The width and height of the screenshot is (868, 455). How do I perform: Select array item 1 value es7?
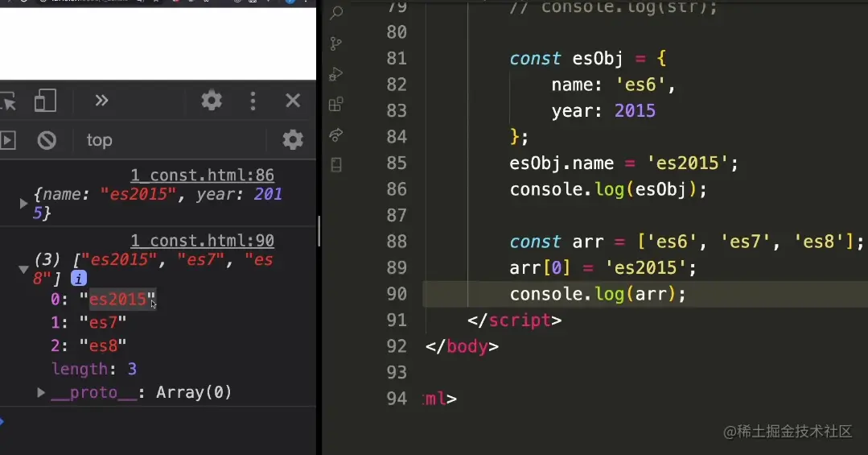(103, 322)
